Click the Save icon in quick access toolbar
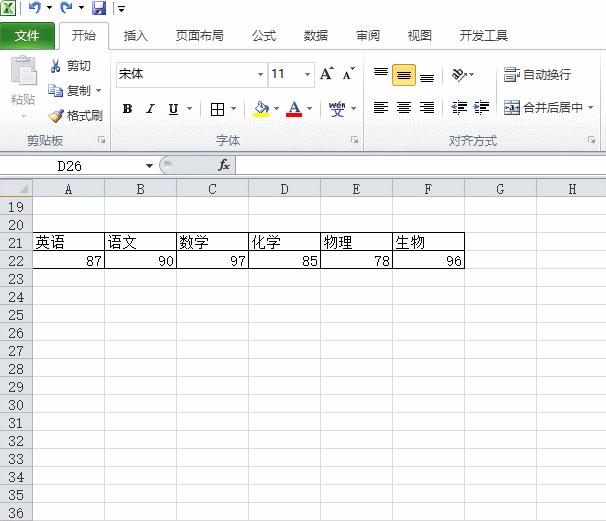The width and height of the screenshot is (606, 521). 99,9
